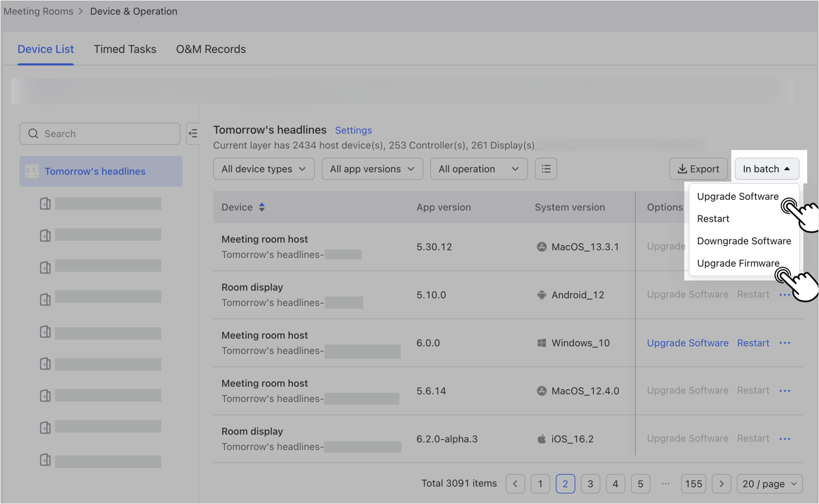This screenshot has width=819, height=504.
Task: Switch to the O&M Records tab
Action: [211, 49]
